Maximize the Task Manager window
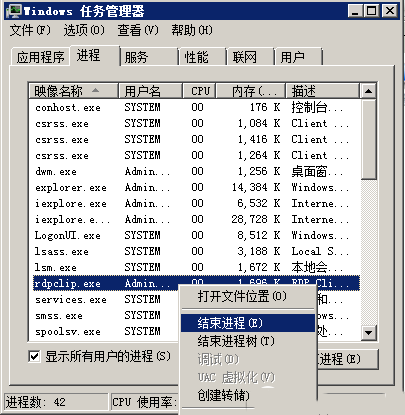The height and width of the screenshot is (415, 405). [x=372, y=11]
